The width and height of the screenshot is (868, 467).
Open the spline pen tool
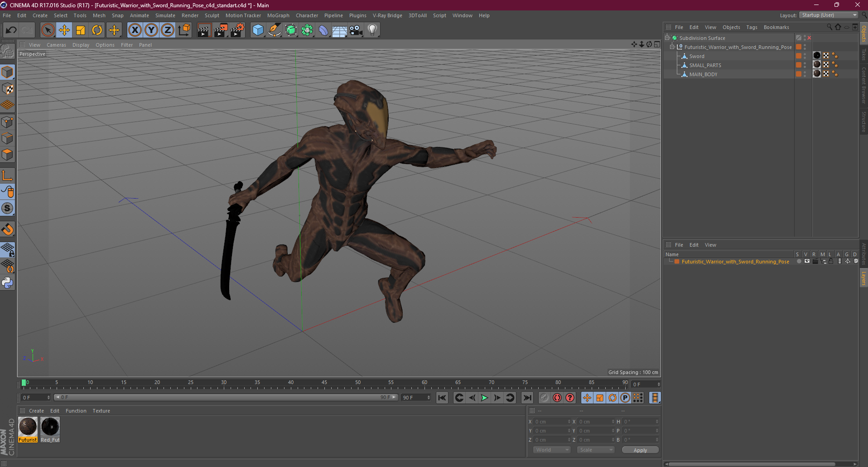pos(275,30)
